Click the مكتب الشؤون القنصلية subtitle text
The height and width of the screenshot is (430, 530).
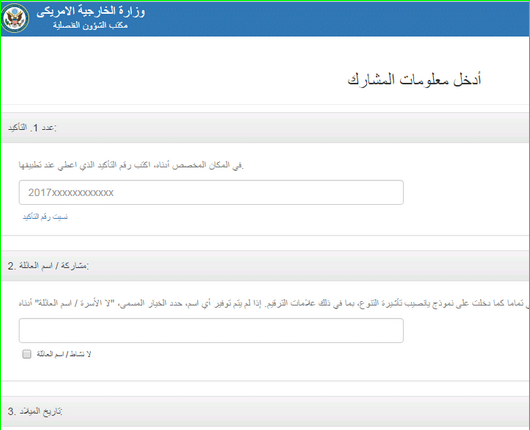tap(90, 25)
